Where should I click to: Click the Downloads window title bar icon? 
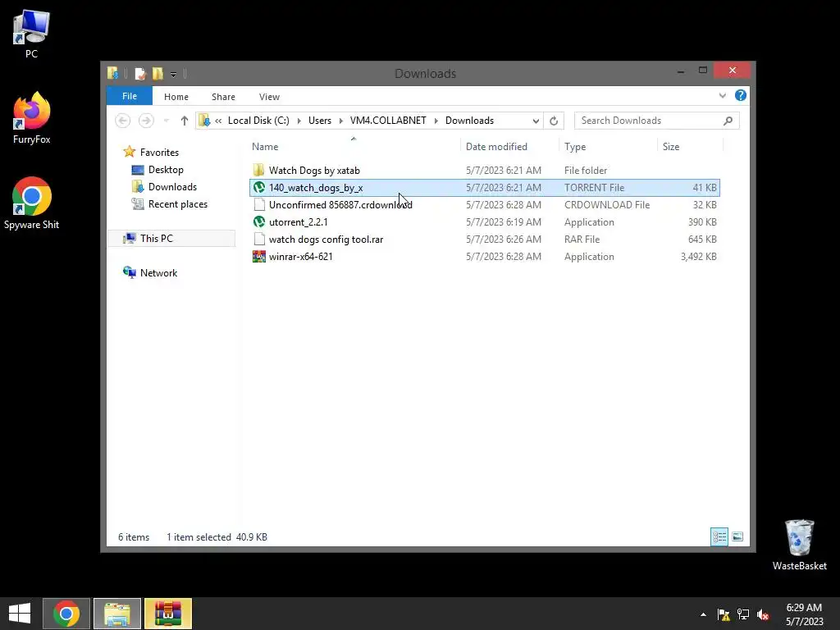point(112,73)
